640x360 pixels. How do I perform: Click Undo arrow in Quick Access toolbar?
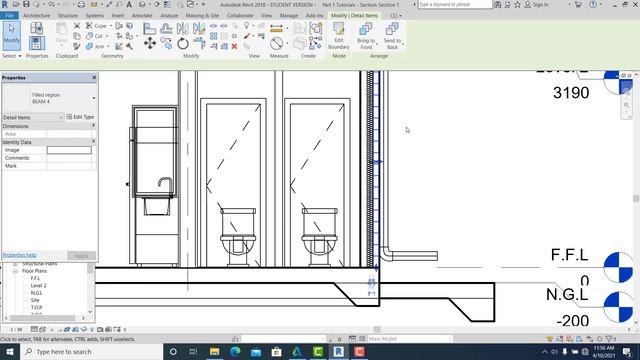coord(51,4)
